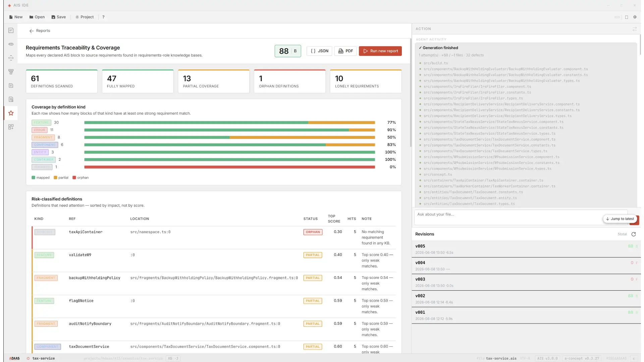Open the document outline sidebar icon

point(11,31)
